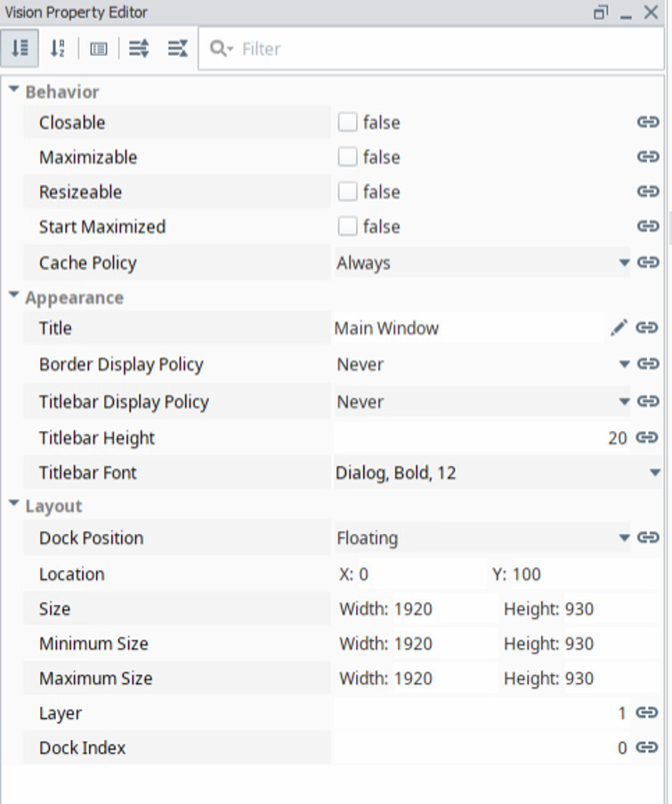The width and height of the screenshot is (672, 804).
Task: Collapse the Layout category
Action: (14, 504)
